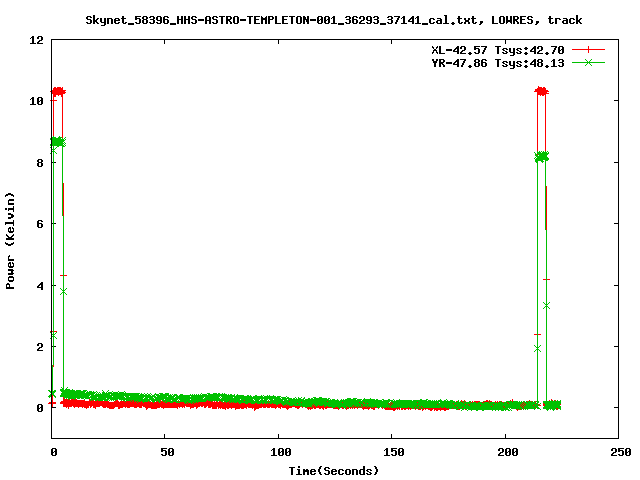Image resolution: width=640 pixels, height=480 pixels.
Task: Click the second red calibration peak near 215 seconds
Action: (542, 91)
